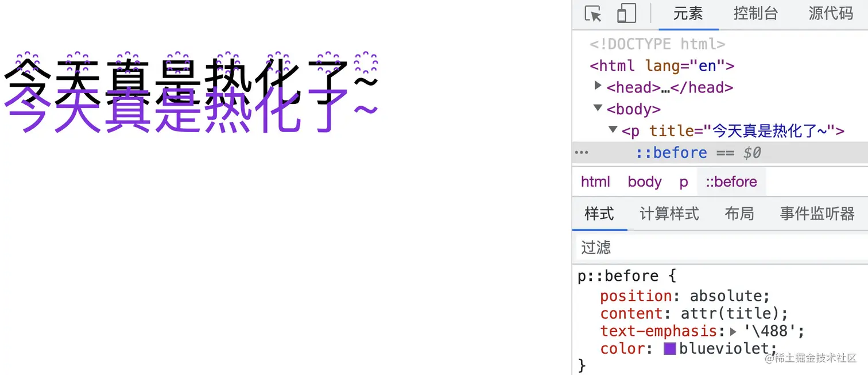
Task: Expand the text-emphasis shorthand triangle
Action: (x=733, y=331)
